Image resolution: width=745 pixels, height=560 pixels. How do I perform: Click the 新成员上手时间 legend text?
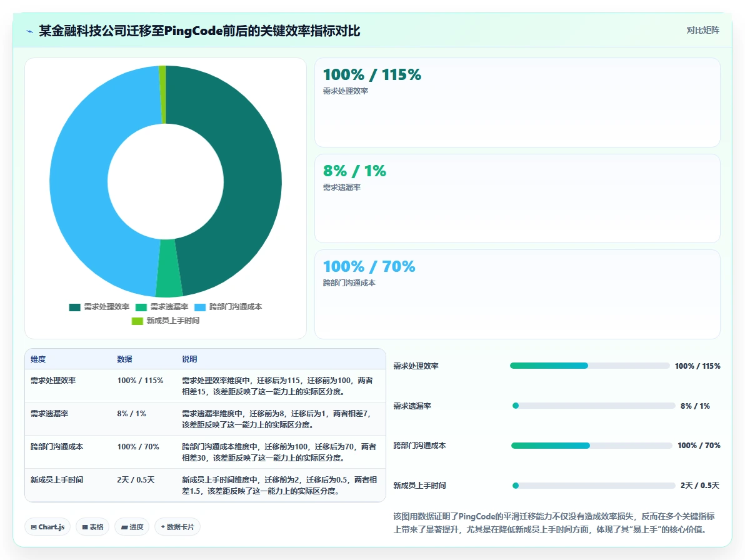coord(173,321)
